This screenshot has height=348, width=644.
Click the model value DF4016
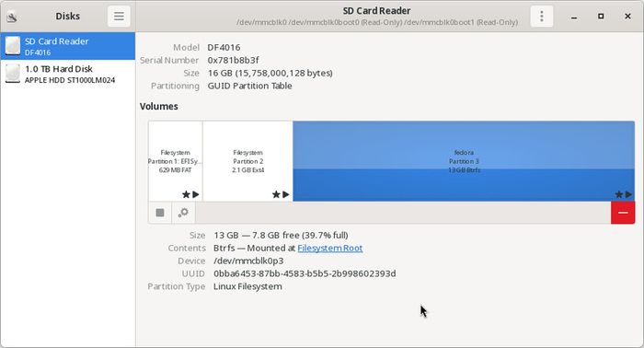pos(224,47)
